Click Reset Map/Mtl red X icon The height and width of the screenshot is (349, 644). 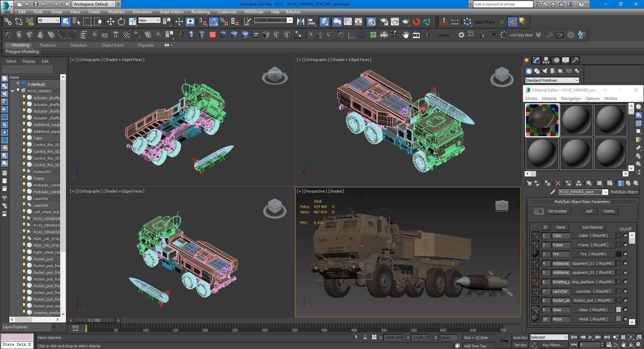(558, 183)
